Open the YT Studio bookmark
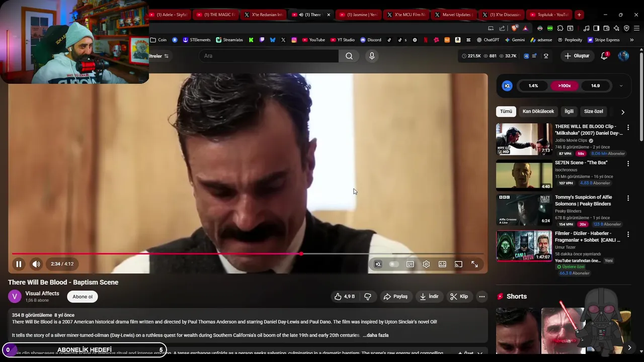The width and height of the screenshot is (644, 362). point(342,40)
